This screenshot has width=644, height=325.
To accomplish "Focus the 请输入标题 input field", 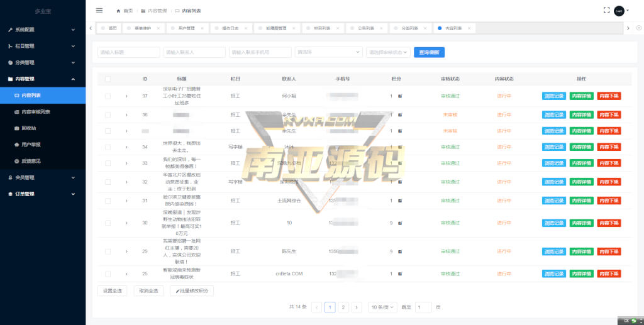I will (x=128, y=52).
